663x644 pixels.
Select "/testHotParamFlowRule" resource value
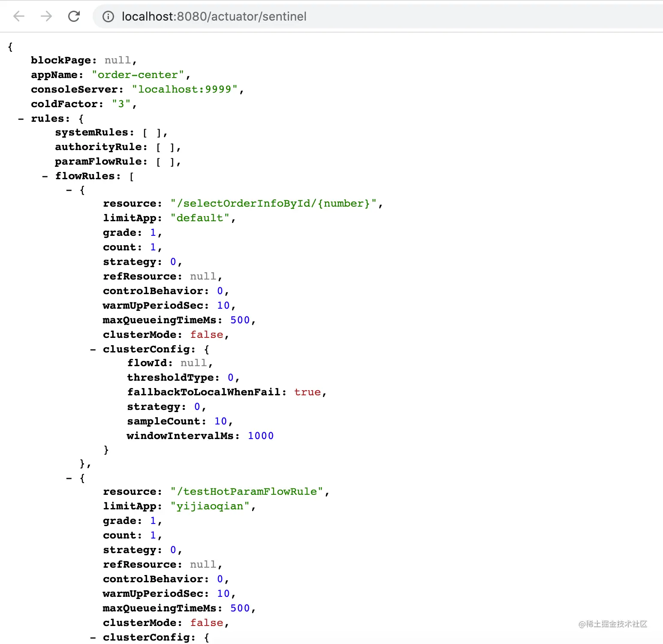pos(247,492)
